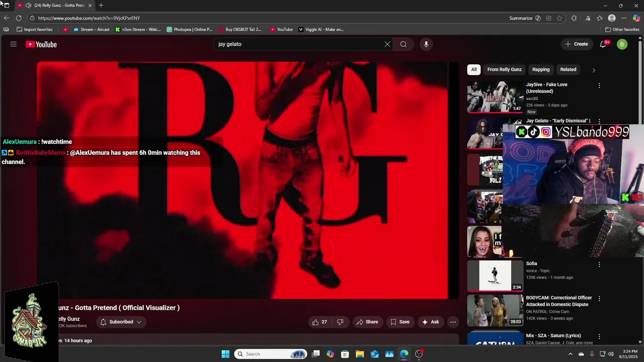644x362 pixels.
Task: Open Edge settings and more menu
Action: click(x=624, y=18)
